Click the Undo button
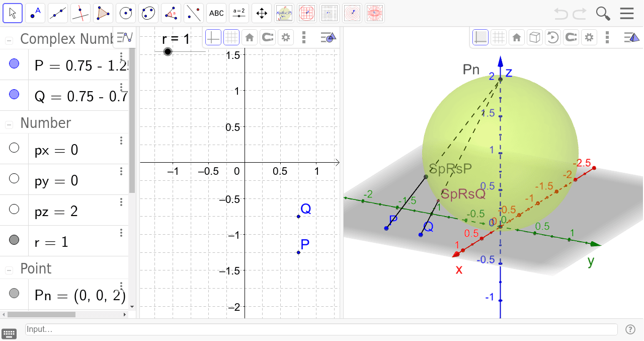 (x=560, y=13)
